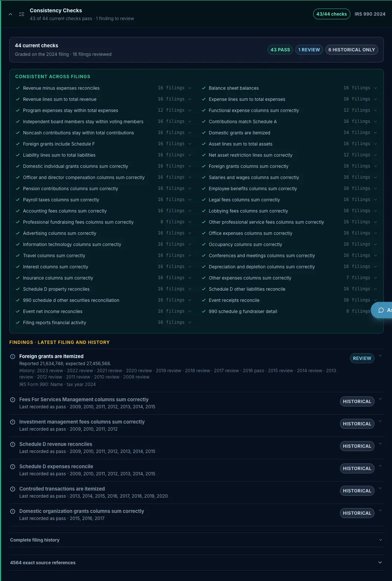392x581 pixels.
Task: Click check icon for Advertising columns sum correctly
Action: pyautogui.click(x=17, y=233)
